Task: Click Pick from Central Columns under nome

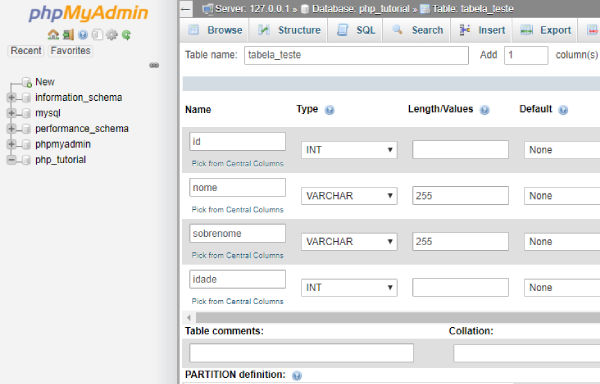Action: point(237,210)
